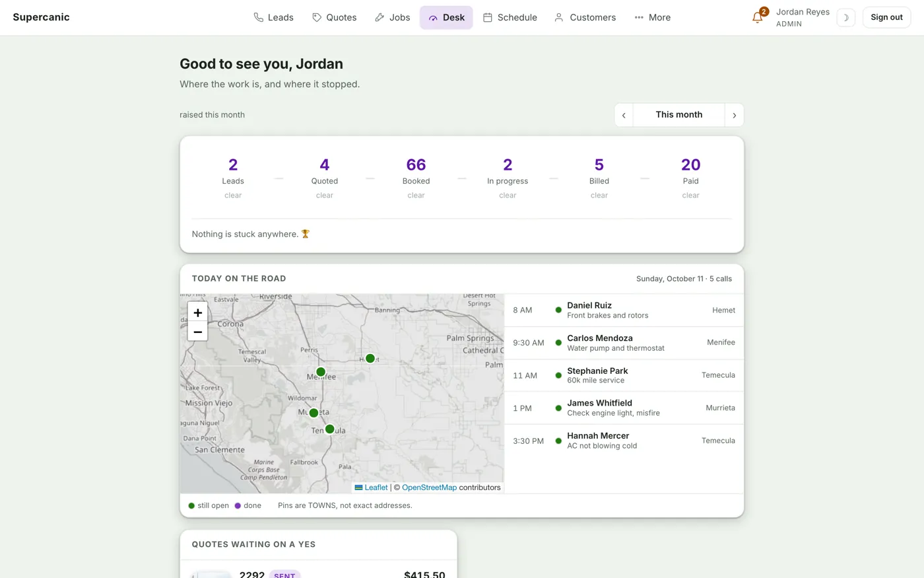Go to previous month
This screenshot has width=924, height=578.
point(624,115)
